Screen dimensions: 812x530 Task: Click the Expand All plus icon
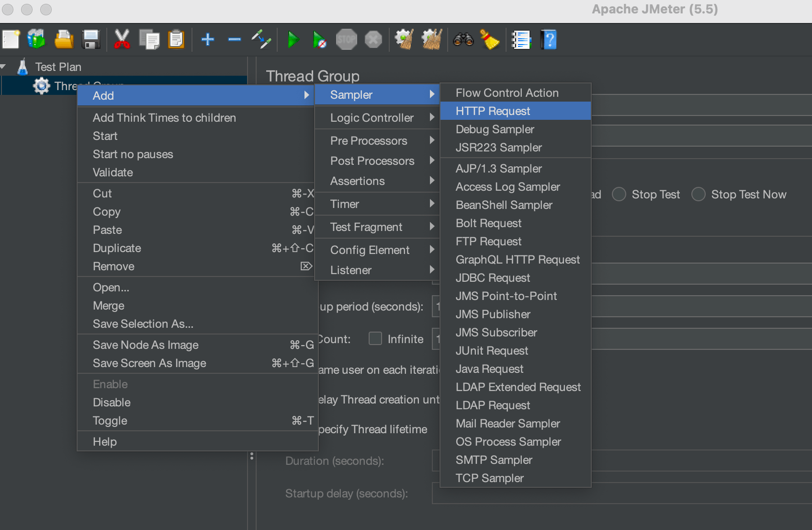(207, 39)
